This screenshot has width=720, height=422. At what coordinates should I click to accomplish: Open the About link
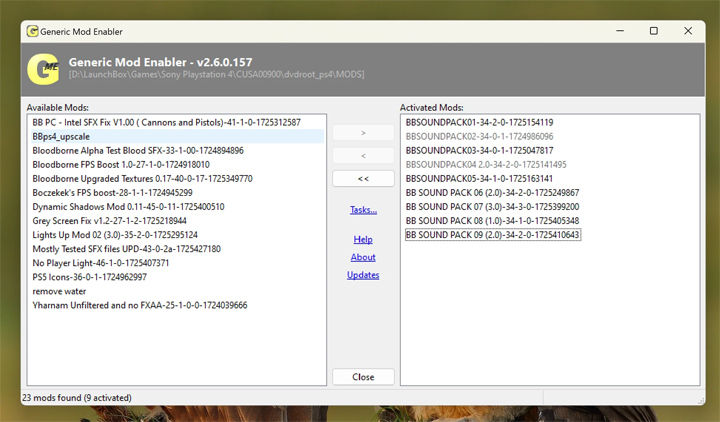[x=363, y=257]
